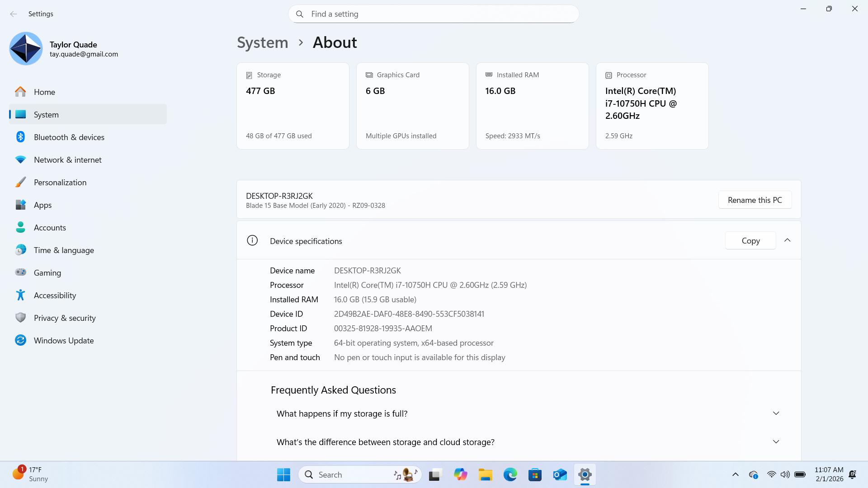Copy the device specifications
The image size is (868, 488).
(750, 241)
